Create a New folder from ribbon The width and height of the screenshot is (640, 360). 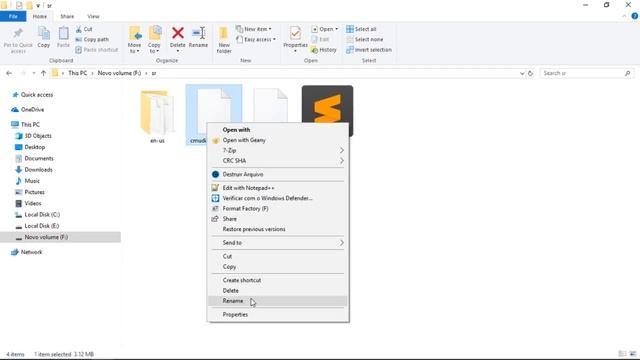tap(224, 40)
